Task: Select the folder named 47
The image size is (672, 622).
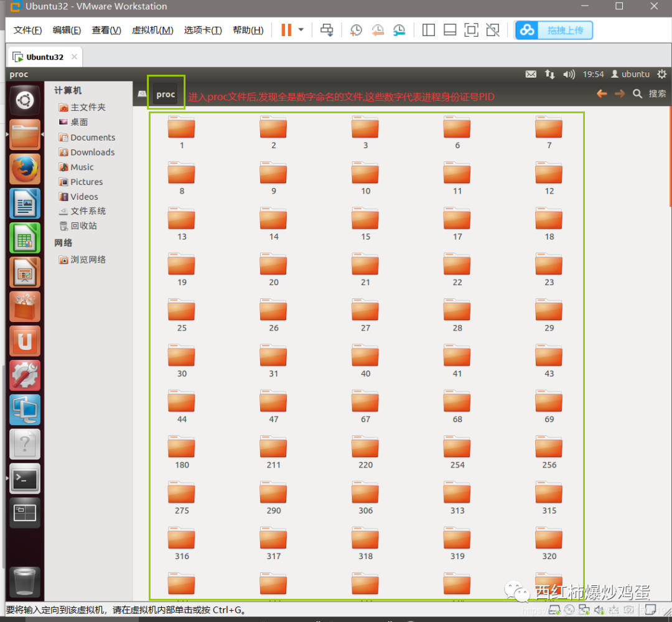Action: [273, 406]
